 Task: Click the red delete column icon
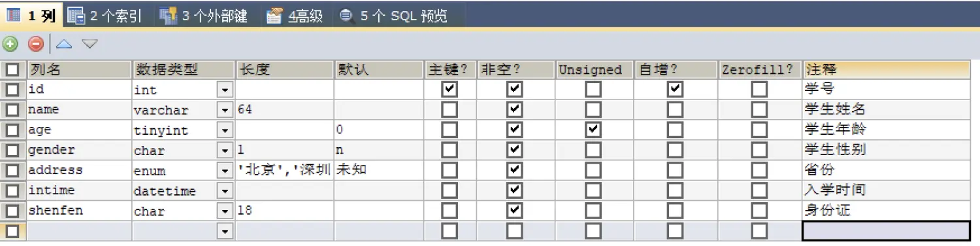[x=36, y=44]
